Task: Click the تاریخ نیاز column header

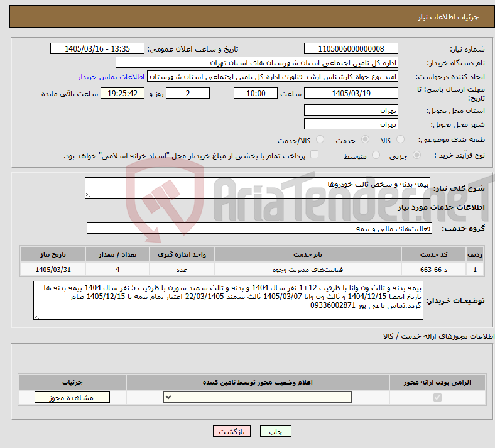Action: pos(53,254)
